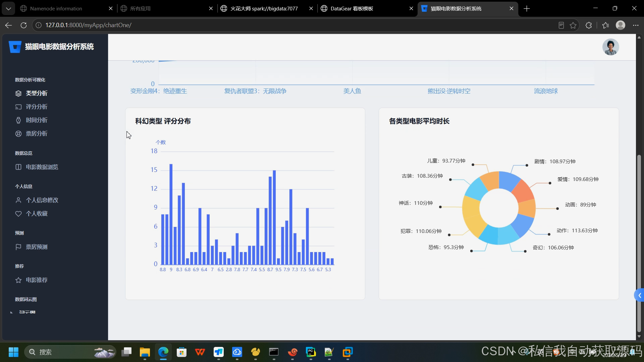Select the 流浪地球 axis label

(546, 91)
